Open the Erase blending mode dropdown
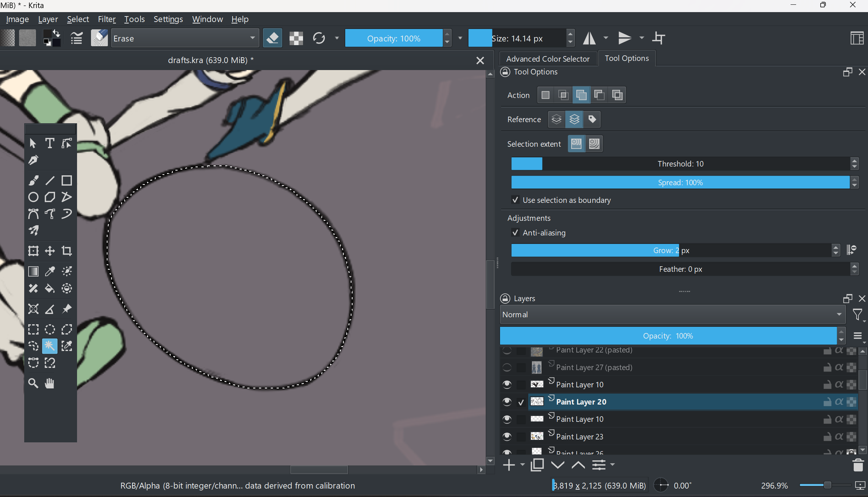Screen dimensions: 868x497 coord(184,38)
